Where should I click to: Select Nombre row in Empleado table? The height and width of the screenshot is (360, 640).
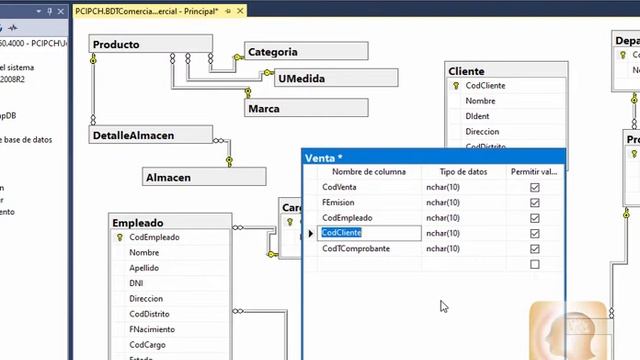coord(170,253)
